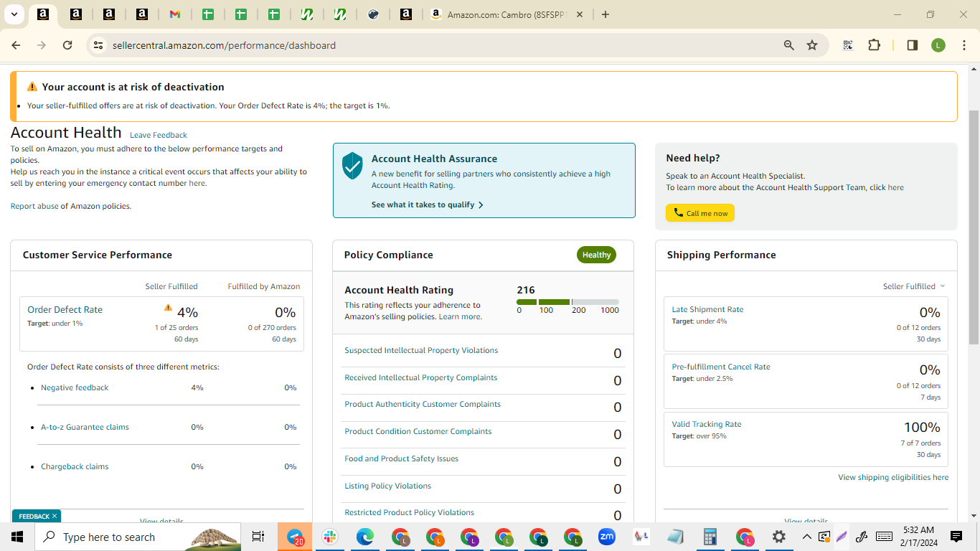Dismiss the FEEDBACK tag with its X

click(x=54, y=516)
